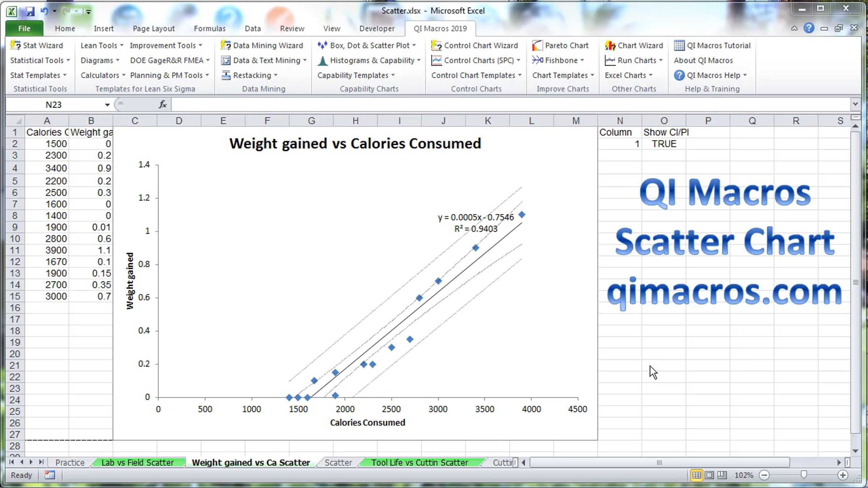Click the Excel Help question mark icon
This screenshot has height=488, width=868.
click(x=809, y=28)
